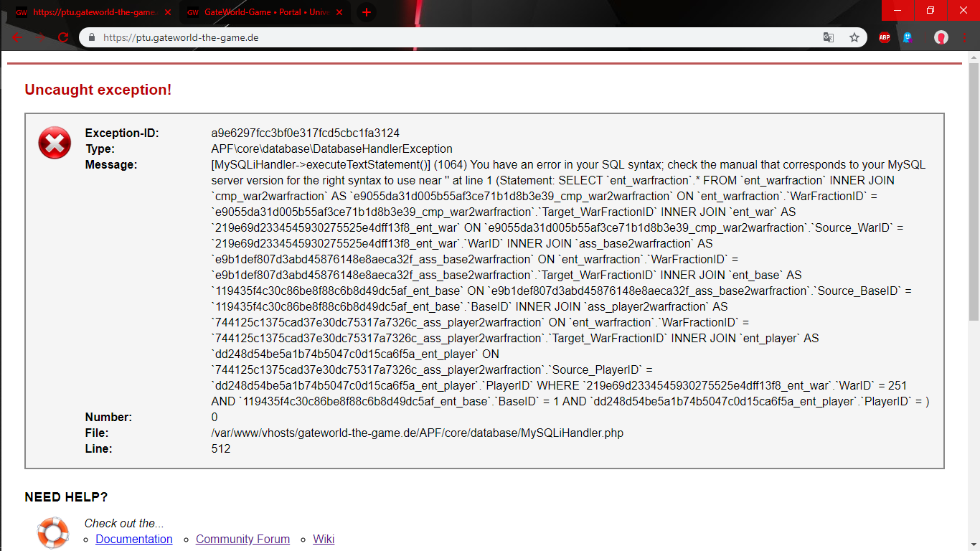980x551 pixels.
Task: View site security info via lock icon
Action: coord(92,38)
